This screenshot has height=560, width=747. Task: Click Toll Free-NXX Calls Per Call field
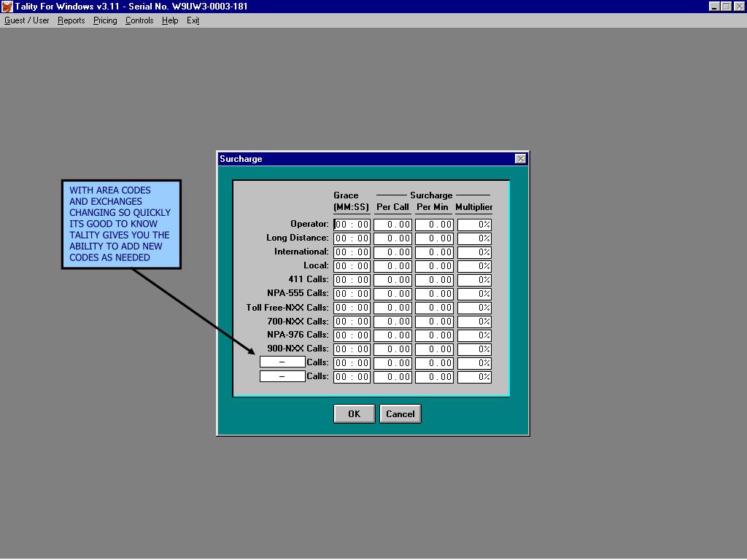[x=393, y=308]
